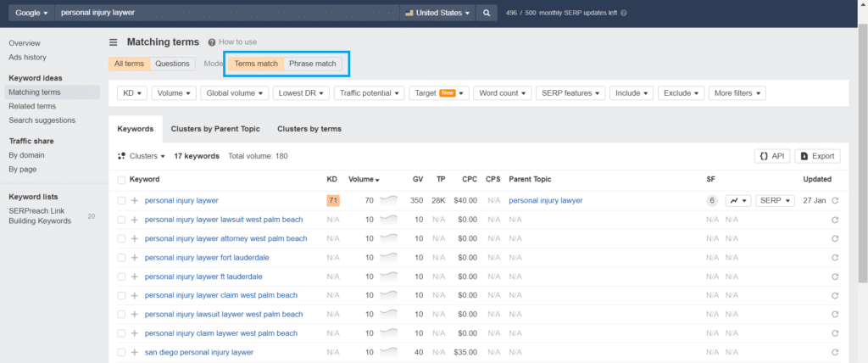Click the keyword search input field

click(227, 13)
